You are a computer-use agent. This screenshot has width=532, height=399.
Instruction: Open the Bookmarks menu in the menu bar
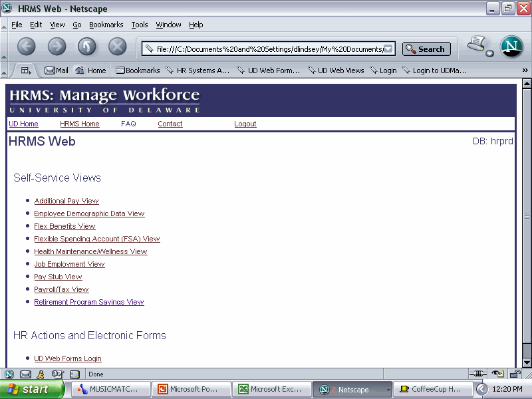[x=106, y=25]
